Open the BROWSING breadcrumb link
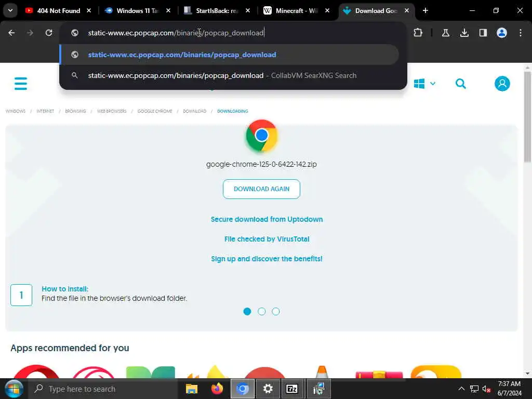 coord(75,111)
